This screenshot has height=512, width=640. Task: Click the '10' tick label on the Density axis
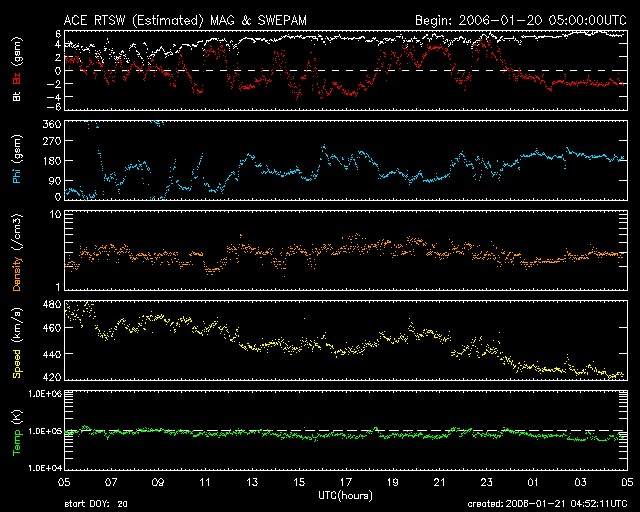point(56,215)
